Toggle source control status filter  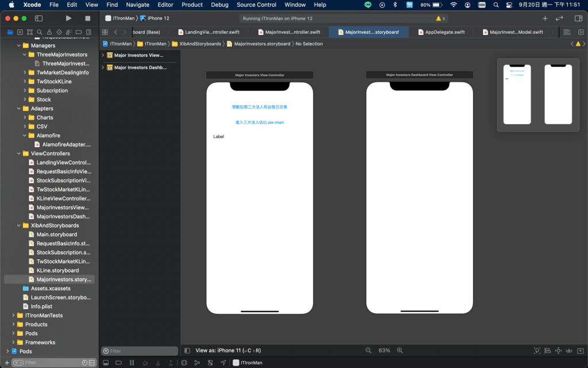(91, 363)
